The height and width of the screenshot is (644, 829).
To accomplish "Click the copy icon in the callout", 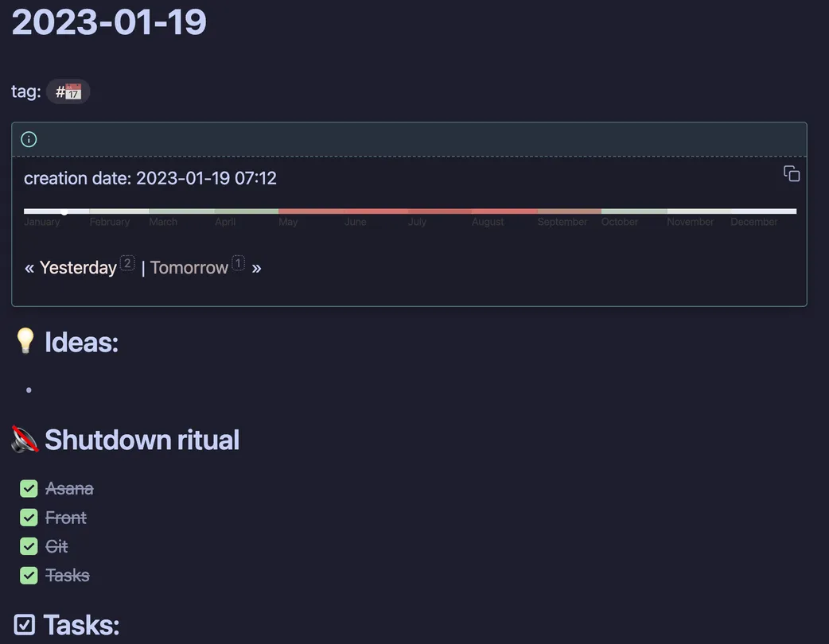I will click(791, 174).
